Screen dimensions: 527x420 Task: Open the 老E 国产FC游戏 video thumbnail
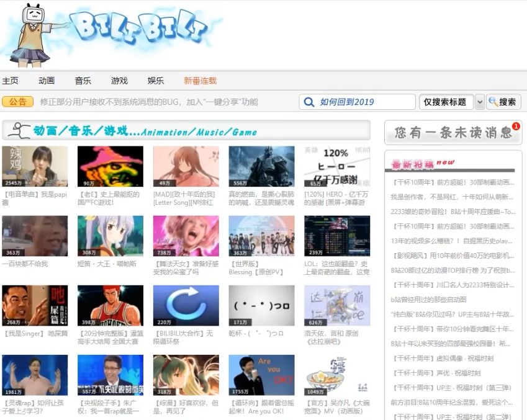tap(110, 166)
